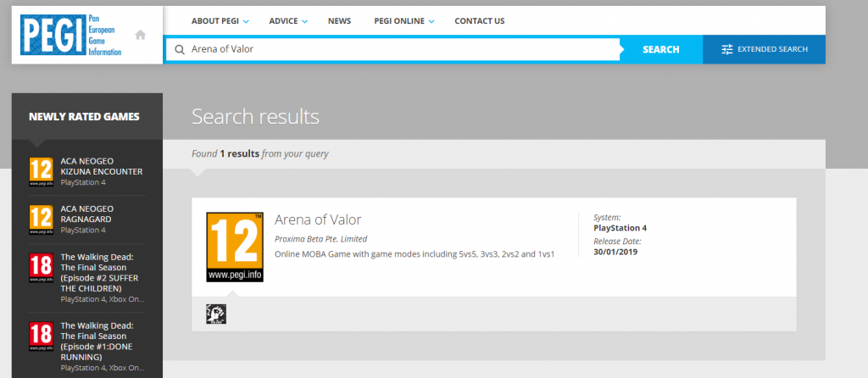The height and width of the screenshot is (378, 868).
Task: Open EXTENDED SEARCH
Action: (x=764, y=49)
